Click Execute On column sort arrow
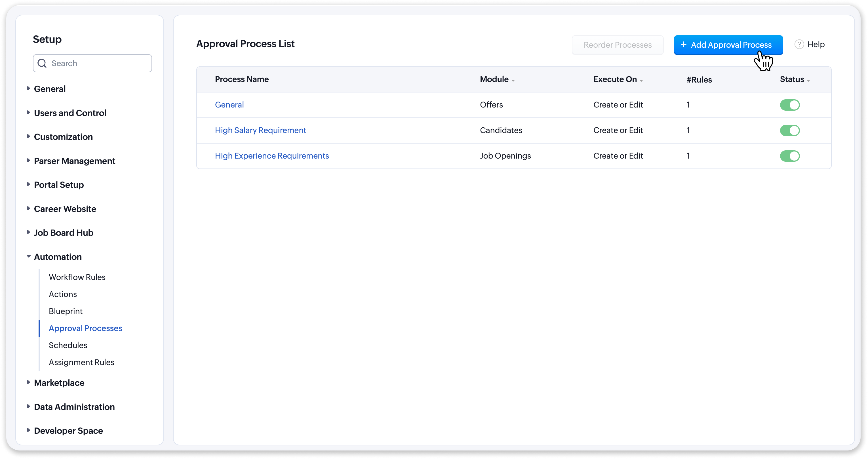This screenshot has width=868, height=459. 641,81
